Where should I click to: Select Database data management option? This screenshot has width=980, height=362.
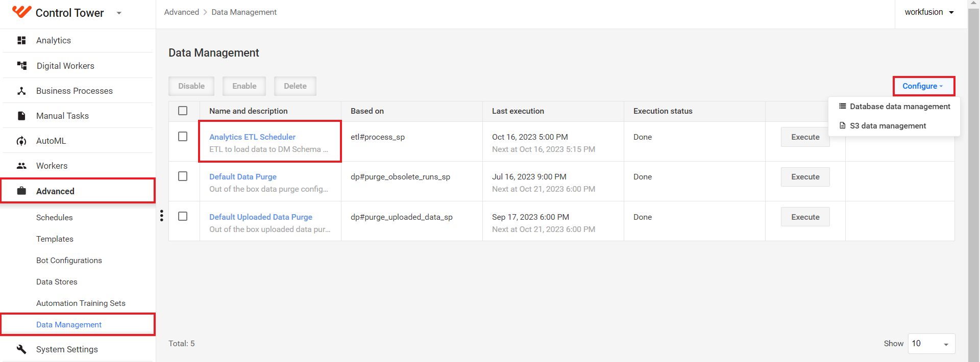894,106
